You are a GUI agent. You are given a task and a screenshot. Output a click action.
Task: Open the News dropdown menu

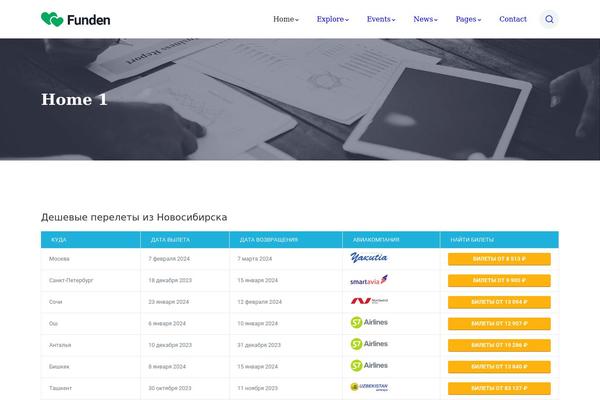point(425,19)
